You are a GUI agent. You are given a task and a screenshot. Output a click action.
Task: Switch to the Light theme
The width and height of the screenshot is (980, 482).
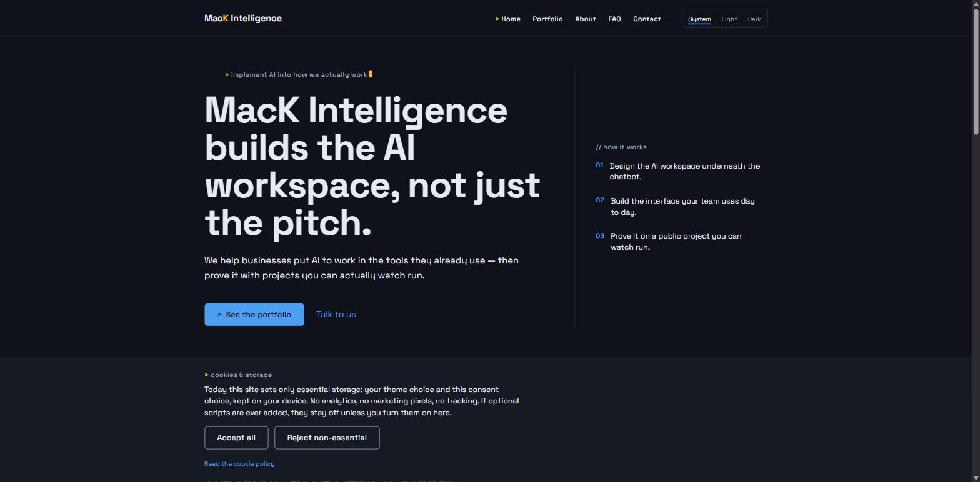(729, 19)
